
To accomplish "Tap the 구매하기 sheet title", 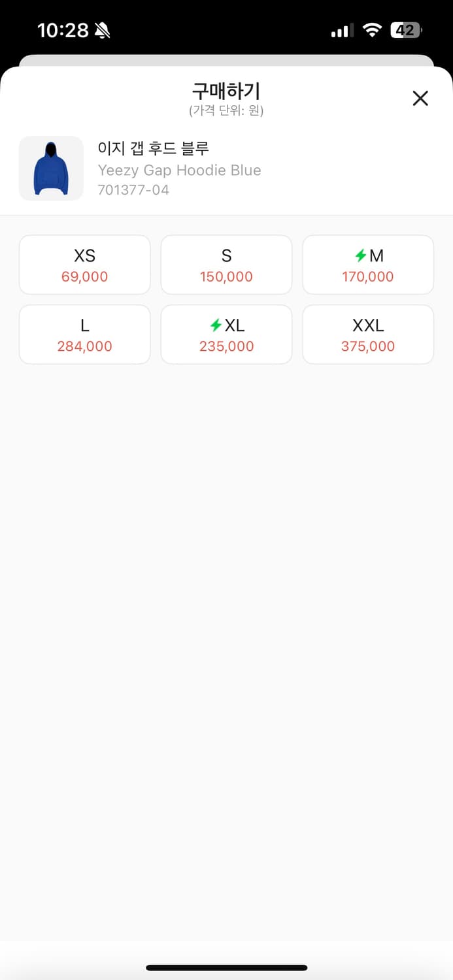I will tap(226, 91).
